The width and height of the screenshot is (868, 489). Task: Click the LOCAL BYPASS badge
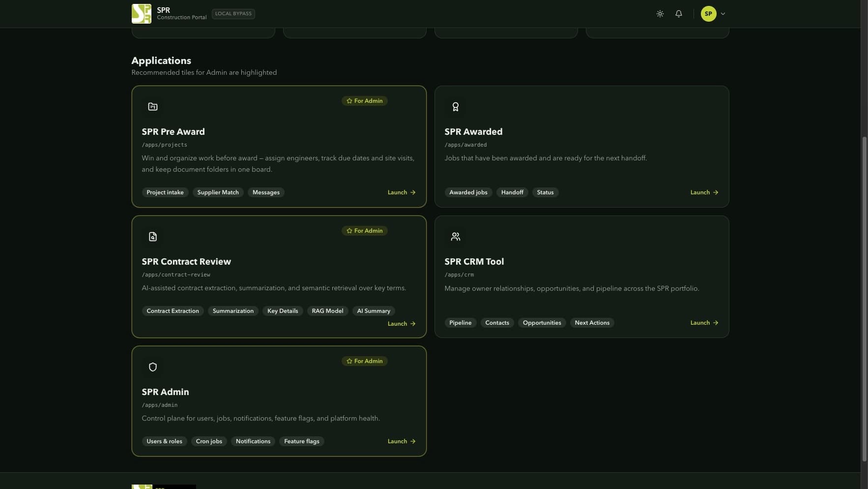(x=233, y=14)
